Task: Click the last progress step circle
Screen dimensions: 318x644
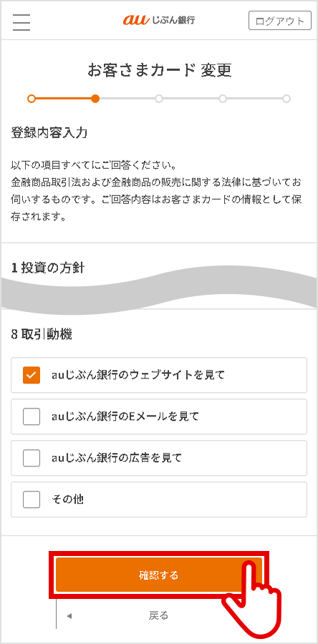Action: coord(286,99)
